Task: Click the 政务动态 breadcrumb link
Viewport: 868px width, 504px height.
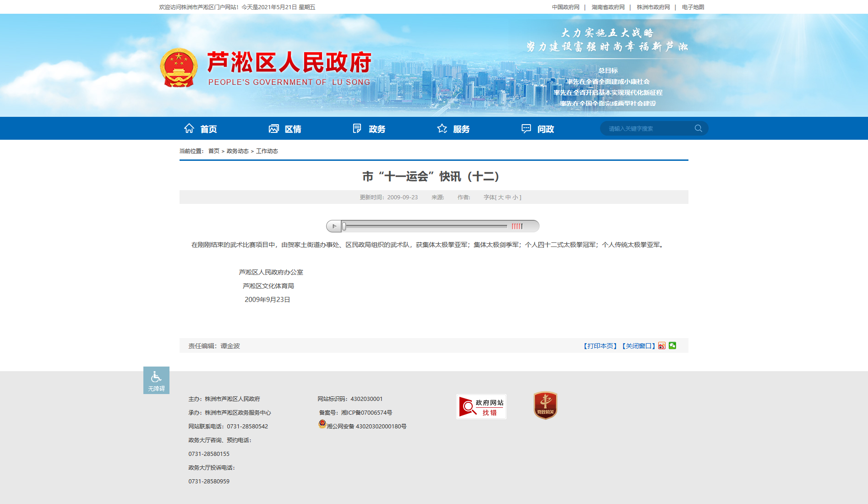Action: click(x=237, y=151)
